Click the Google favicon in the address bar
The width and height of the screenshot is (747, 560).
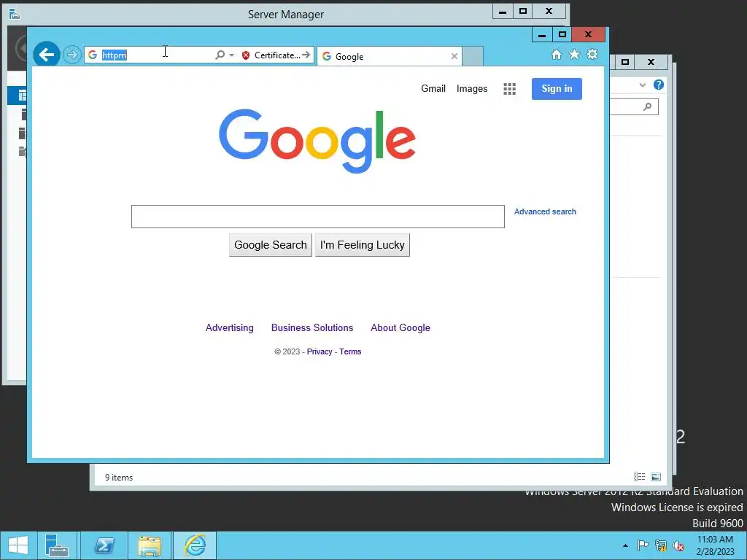point(93,55)
